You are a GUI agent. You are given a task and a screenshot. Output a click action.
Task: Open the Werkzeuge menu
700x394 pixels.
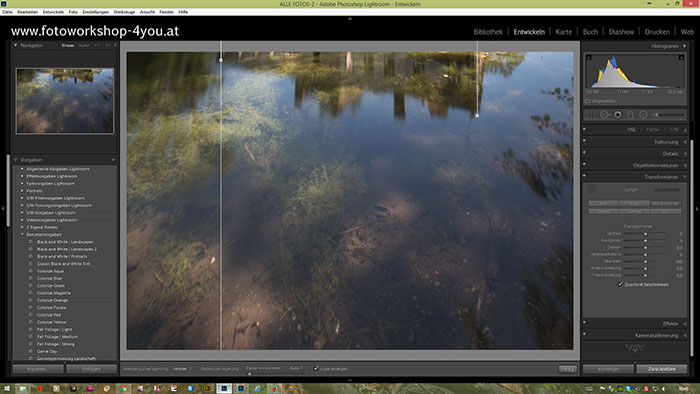[x=124, y=12]
